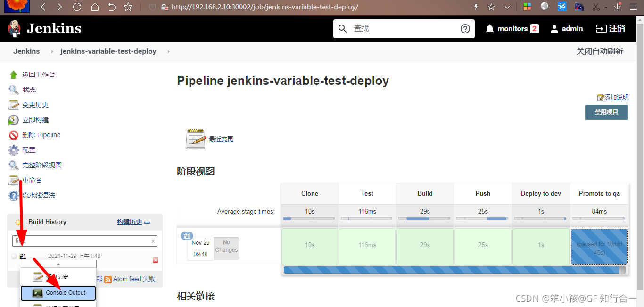This screenshot has width=644, height=307.
Task: Open the 最近变更 recent changes link
Action: 221,139
